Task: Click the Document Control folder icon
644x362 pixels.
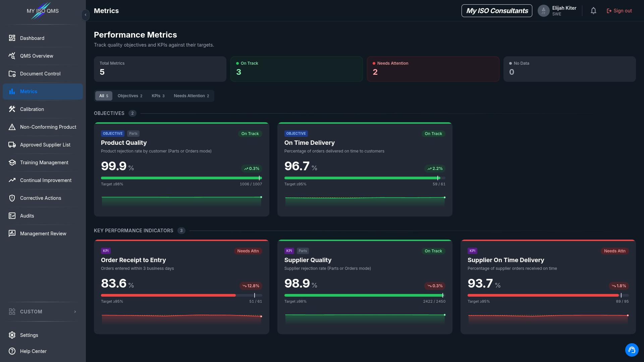Action: [12, 74]
